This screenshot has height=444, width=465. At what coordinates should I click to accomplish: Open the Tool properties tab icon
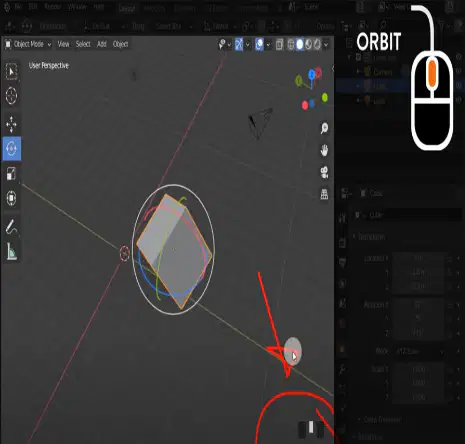343,218
